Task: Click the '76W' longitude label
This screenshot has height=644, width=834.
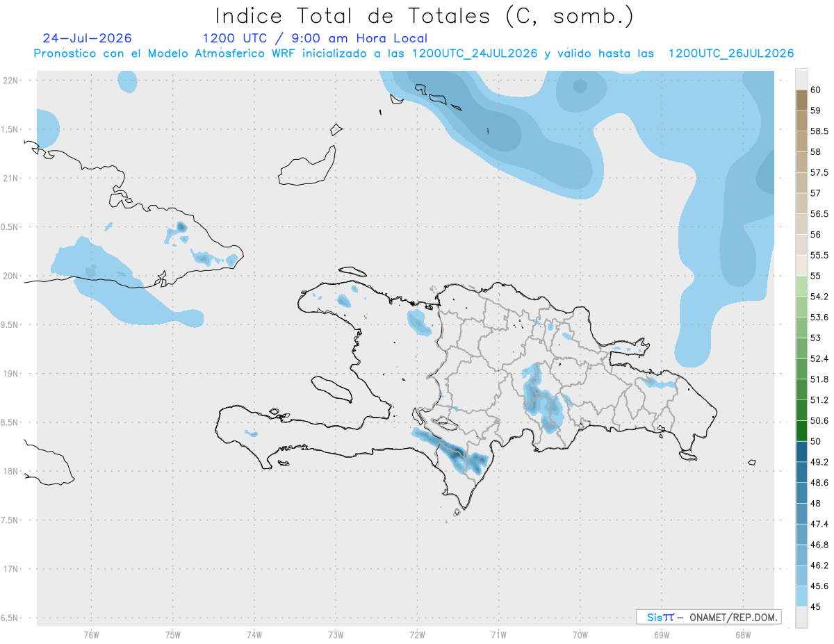Action: tap(91, 635)
